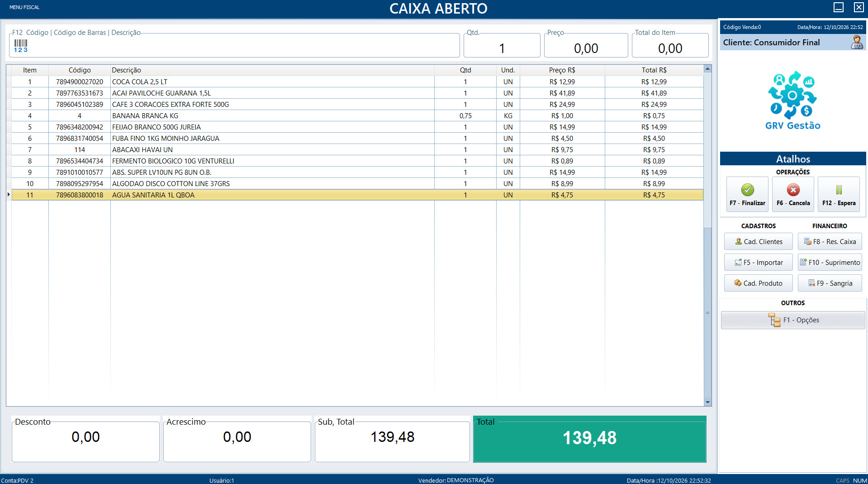Screen dimensions: 868x484
Task: Click F9 - Sangria button
Action: (x=830, y=283)
